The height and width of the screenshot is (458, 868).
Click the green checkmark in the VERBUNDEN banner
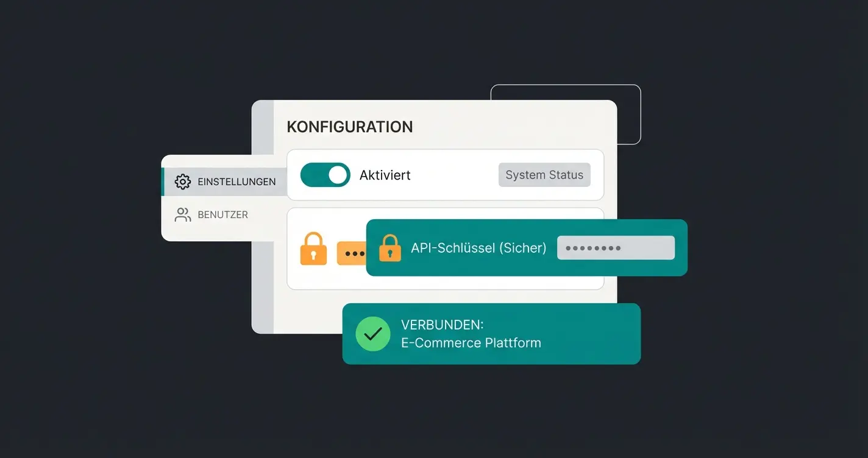pos(372,334)
